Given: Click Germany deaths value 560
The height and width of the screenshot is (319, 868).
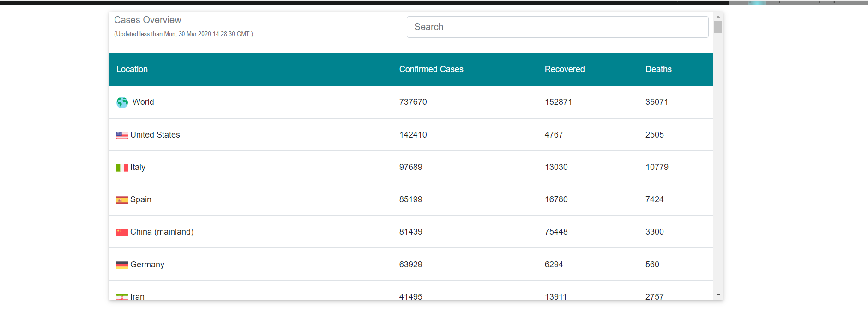Looking at the screenshot, I should tap(652, 265).
